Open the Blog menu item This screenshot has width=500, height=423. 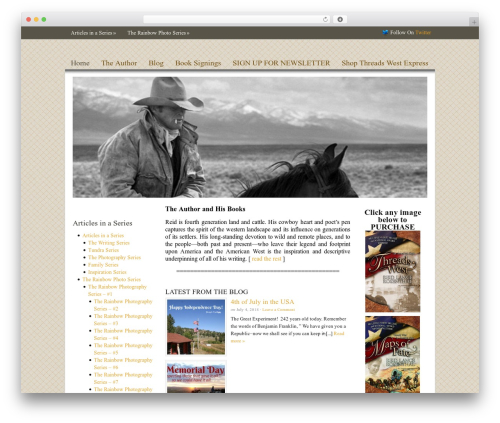(x=156, y=63)
